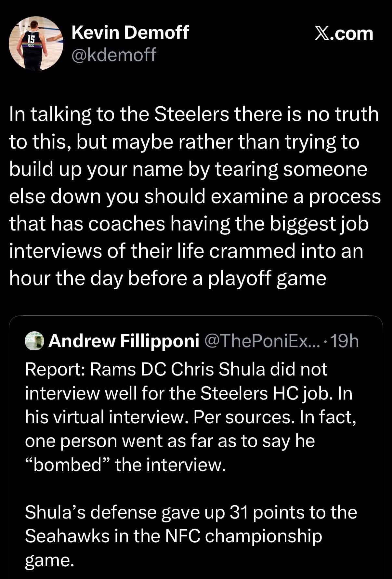Viewport: 392px width, 579px height.
Task: Open the @kdemoff handle
Action: tap(114, 54)
